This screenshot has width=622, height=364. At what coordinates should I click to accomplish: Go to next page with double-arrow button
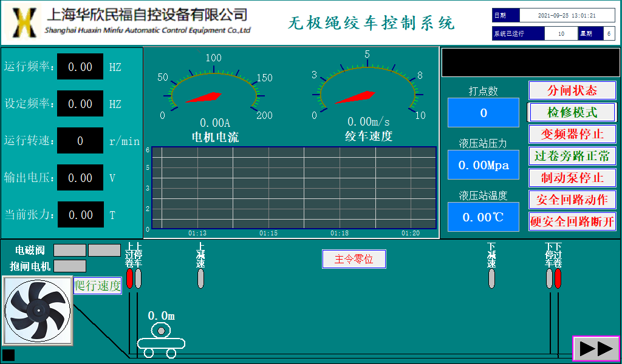(596, 348)
